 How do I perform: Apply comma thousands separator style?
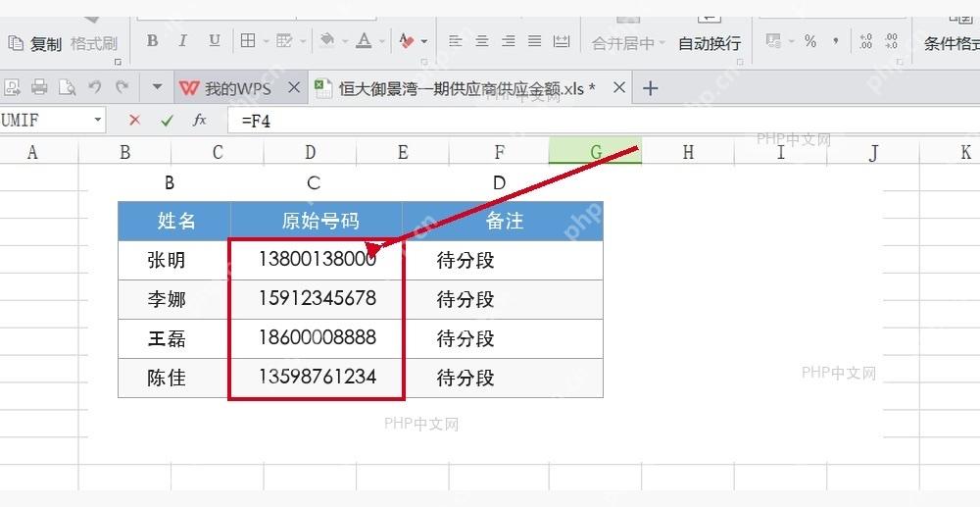point(836,41)
